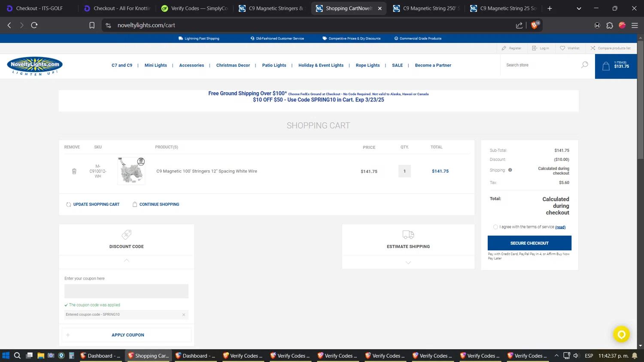Switch to the C9 Magnetic String 250' tab
The width and height of the screenshot is (644, 362).
[x=426, y=8]
